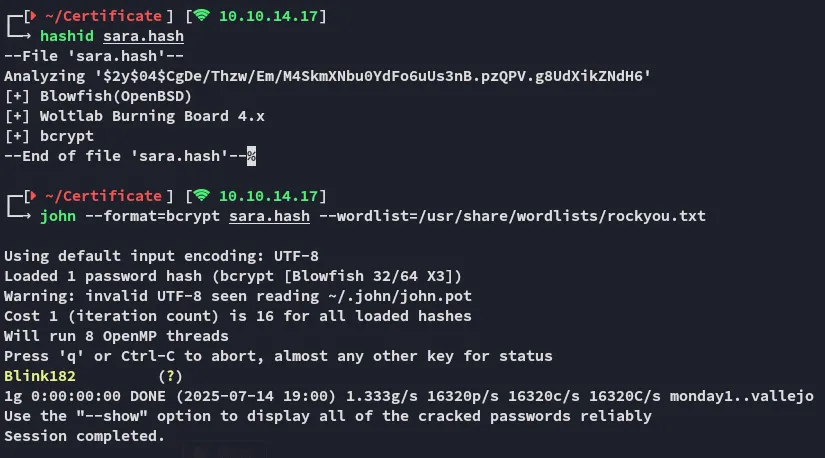The image size is (825, 458).
Task: Click the green Wi-Fi icon in the second prompt
Action: click(x=202, y=196)
